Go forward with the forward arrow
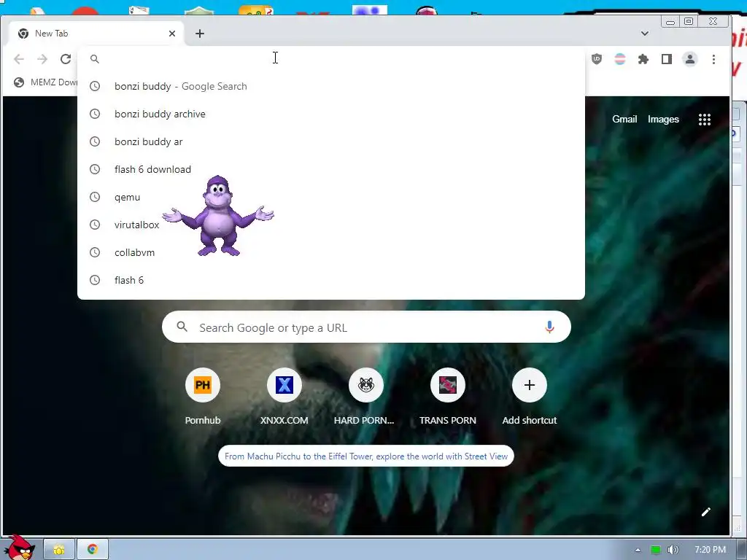 pyautogui.click(x=42, y=59)
